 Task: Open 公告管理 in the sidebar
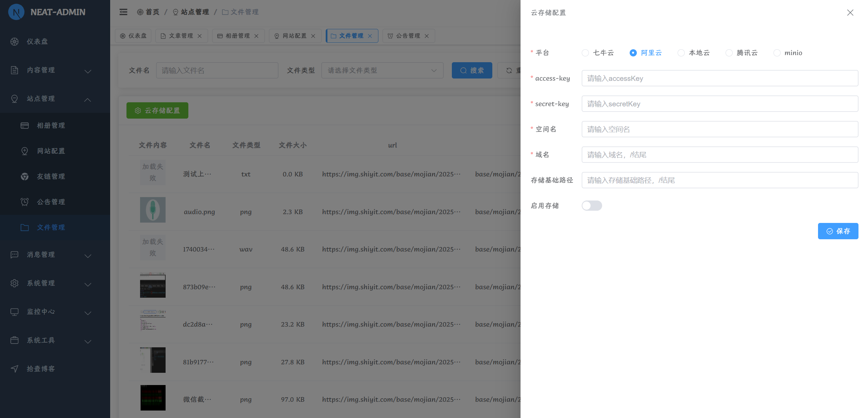(x=51, y=202)
